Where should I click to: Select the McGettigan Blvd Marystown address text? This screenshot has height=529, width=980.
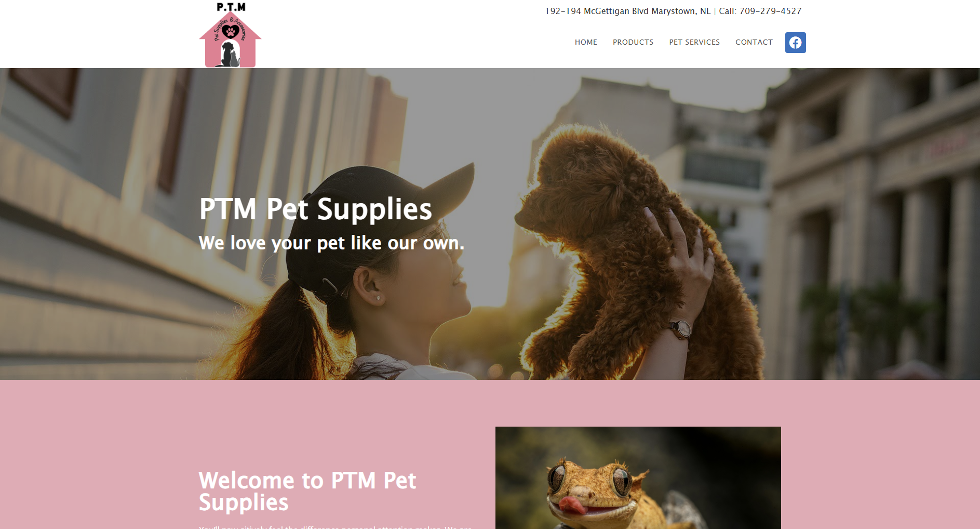(x=627, y=11)
